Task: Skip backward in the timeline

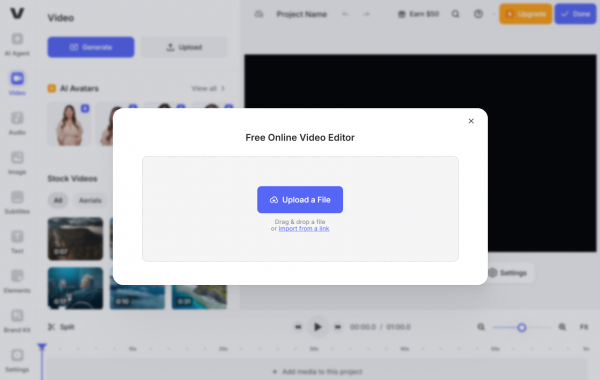Action: 298,327
